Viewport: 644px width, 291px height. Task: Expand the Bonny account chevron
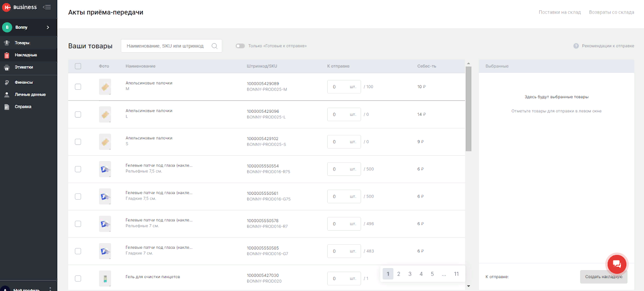click(48, 27)
